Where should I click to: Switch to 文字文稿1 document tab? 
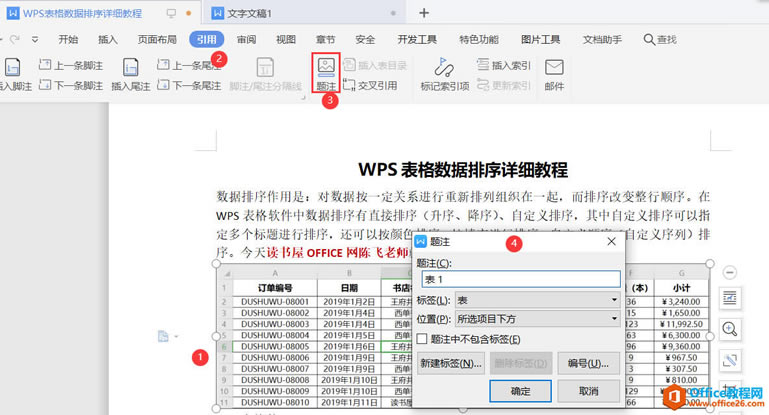click(x=249, y=13)
